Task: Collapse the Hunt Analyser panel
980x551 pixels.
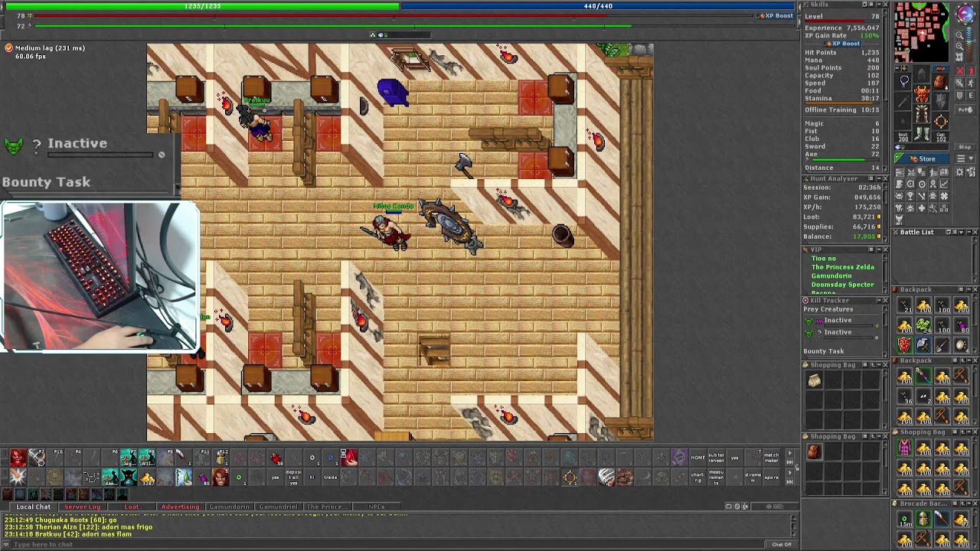Action: tap(879, 178)
